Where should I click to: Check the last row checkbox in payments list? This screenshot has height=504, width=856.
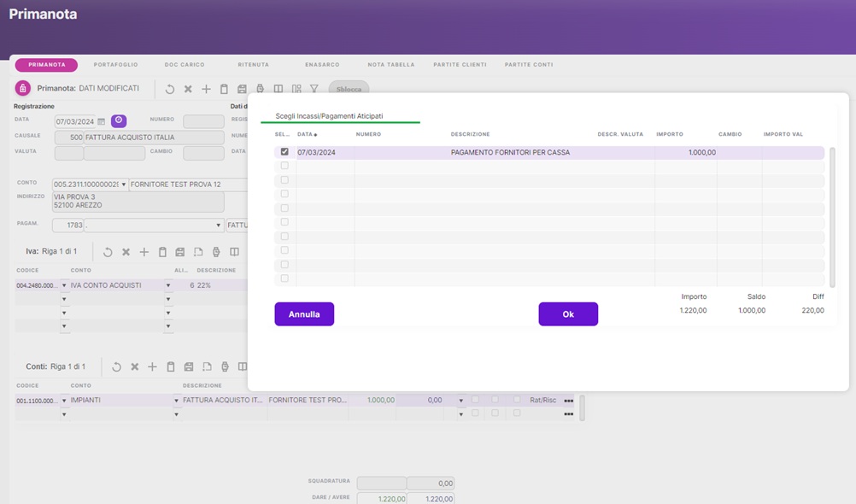coord(284,278)
